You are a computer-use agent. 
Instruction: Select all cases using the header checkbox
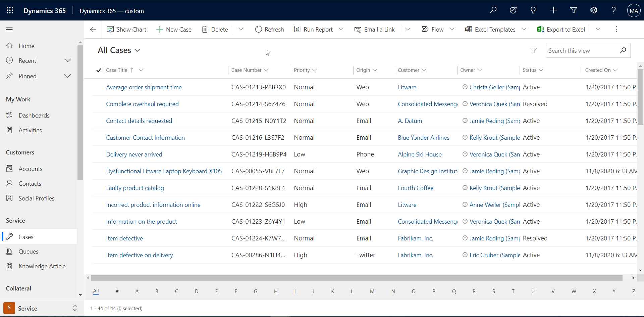[x=98, y=70]
